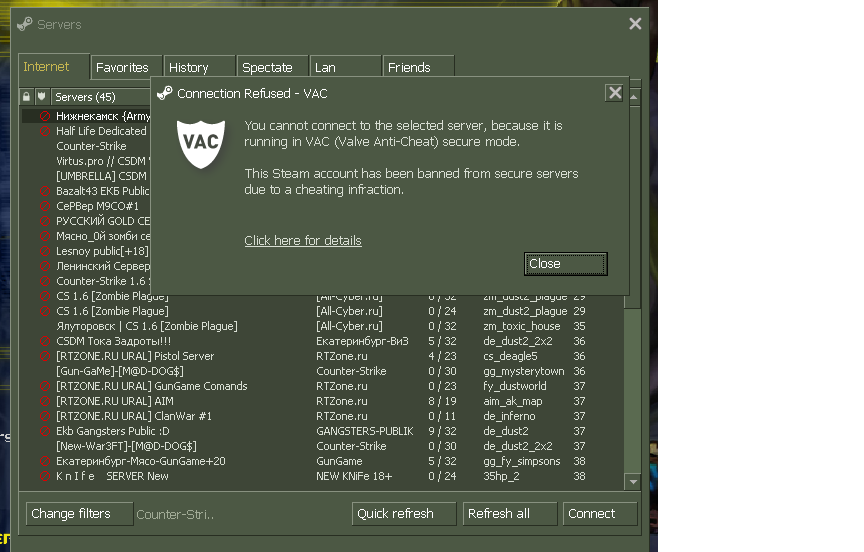
Task: Click VAC ban icon beside Нижнекамск {Army
Action: (45, 116)
